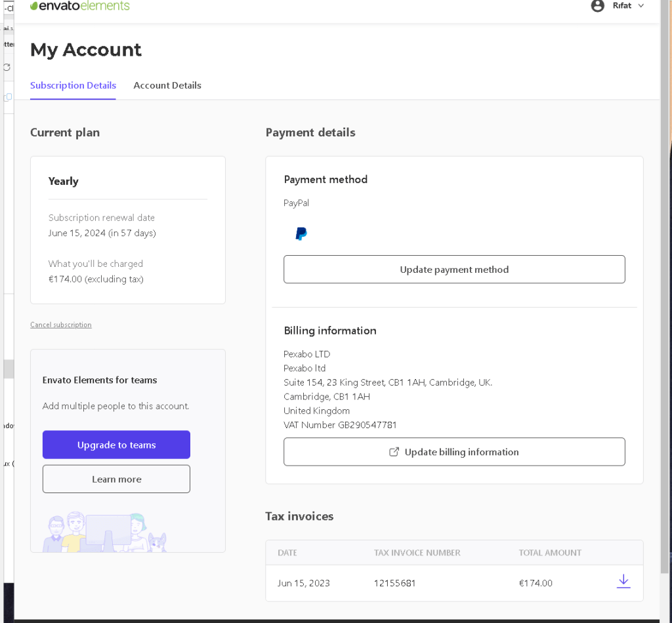Select the €174.00 total amount cell
Image resolution: width=672 pixels, height=623 pixels.
535,583
